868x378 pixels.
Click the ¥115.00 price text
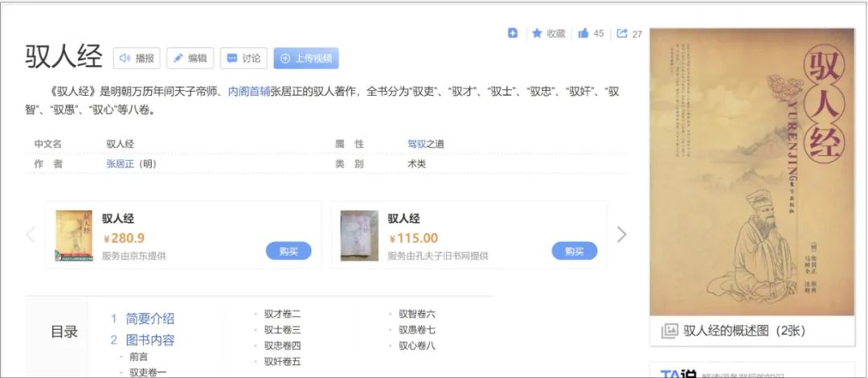coord(413,238)
